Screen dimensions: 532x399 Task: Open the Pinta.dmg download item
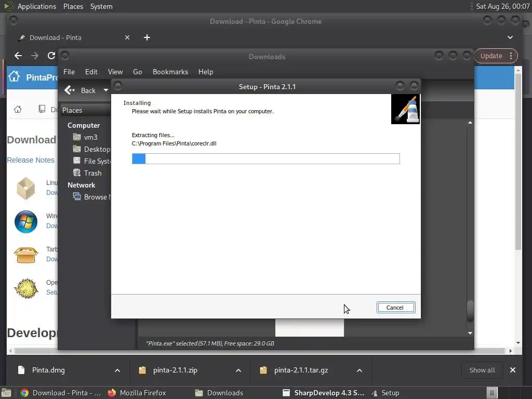pyautogui.click(x=48, y=370)
